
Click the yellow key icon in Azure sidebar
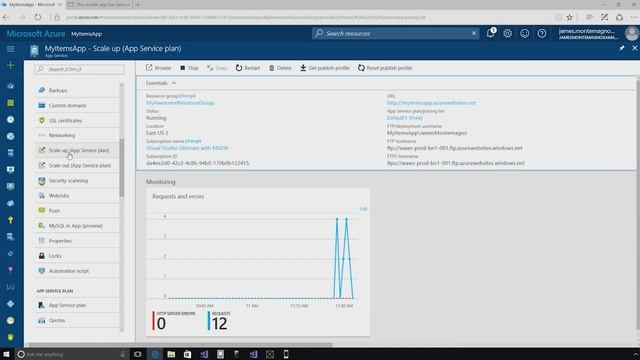[10, 220]
